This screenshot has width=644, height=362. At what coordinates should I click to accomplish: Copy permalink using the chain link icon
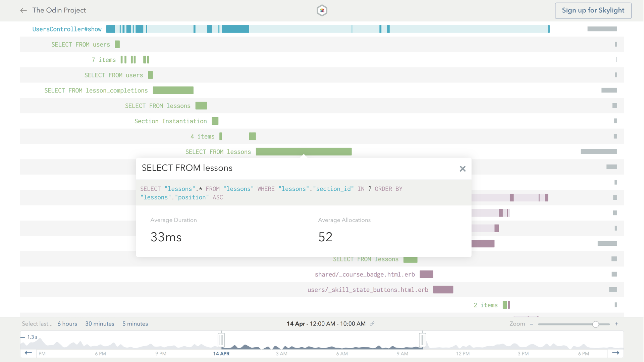pos(372,324)
